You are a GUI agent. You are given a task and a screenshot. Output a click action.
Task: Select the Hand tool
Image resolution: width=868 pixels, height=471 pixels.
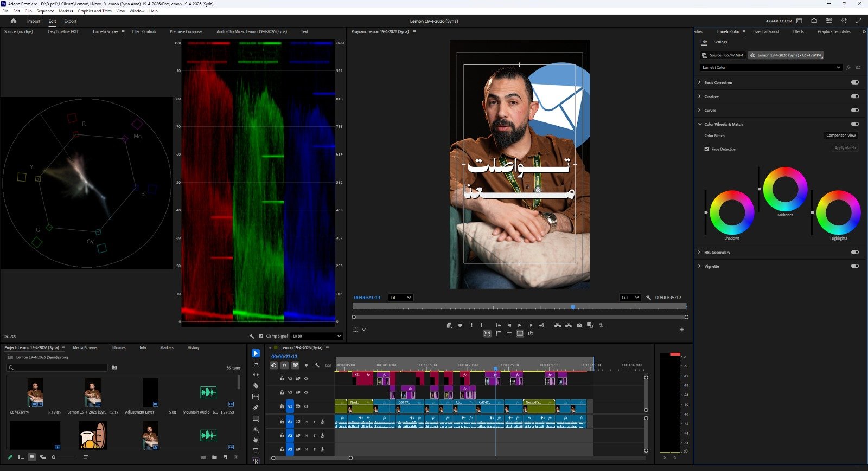pos(256,440)
